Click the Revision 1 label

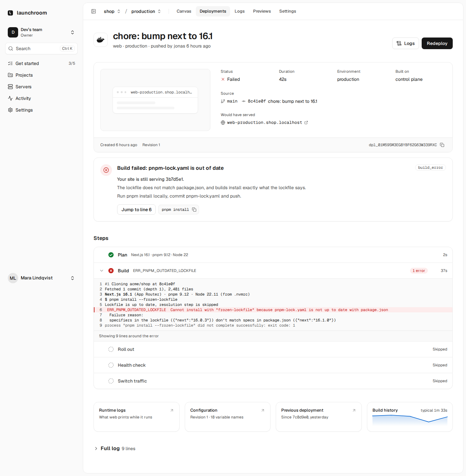coord(151,145)
